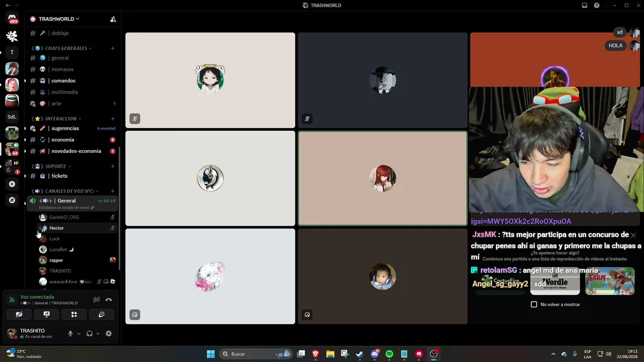Open Discord help icon in title bar

point(597,6)
